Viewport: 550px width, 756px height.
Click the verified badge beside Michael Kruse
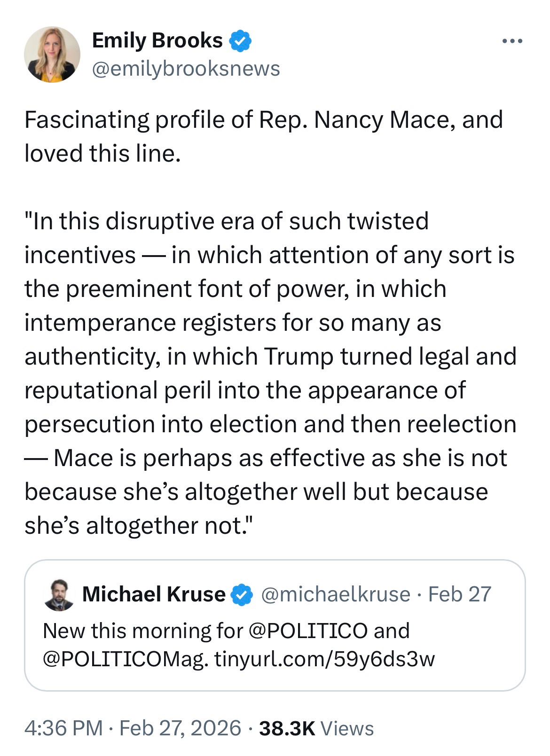click(243, 594)
